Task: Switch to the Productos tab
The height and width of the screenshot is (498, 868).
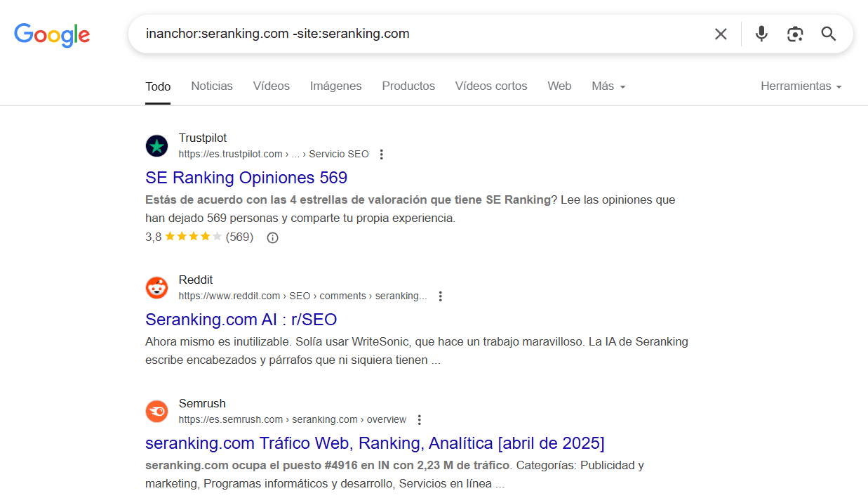Action: tap(408, 86)
